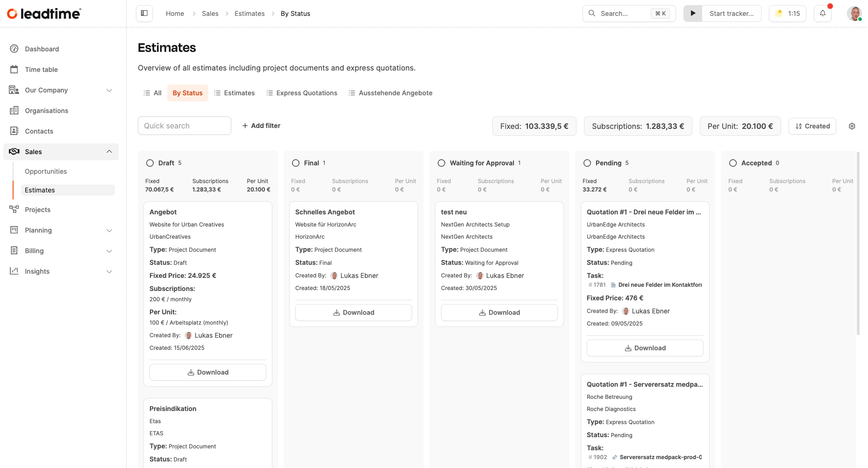Click the Sales handshake icon

click(x=14, y=151)
